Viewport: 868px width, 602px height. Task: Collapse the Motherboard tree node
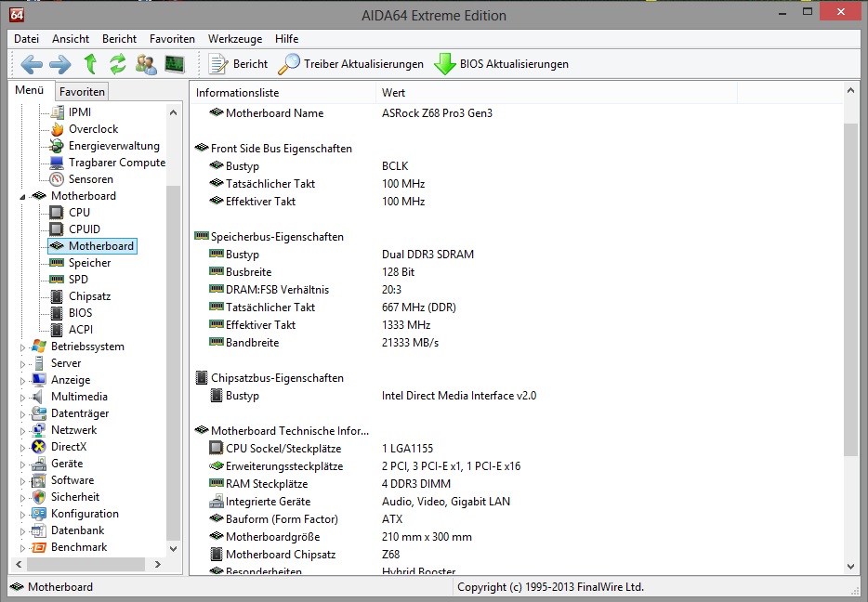22,196
